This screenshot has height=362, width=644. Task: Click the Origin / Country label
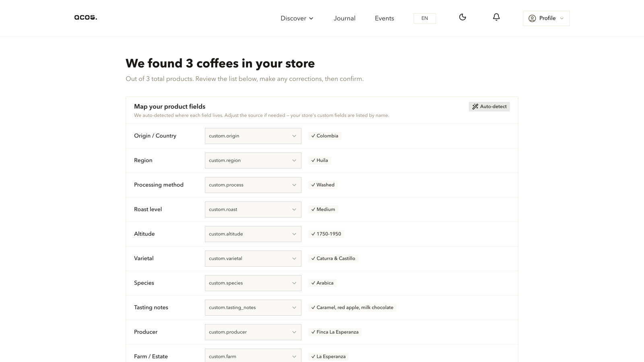(155, 136)
